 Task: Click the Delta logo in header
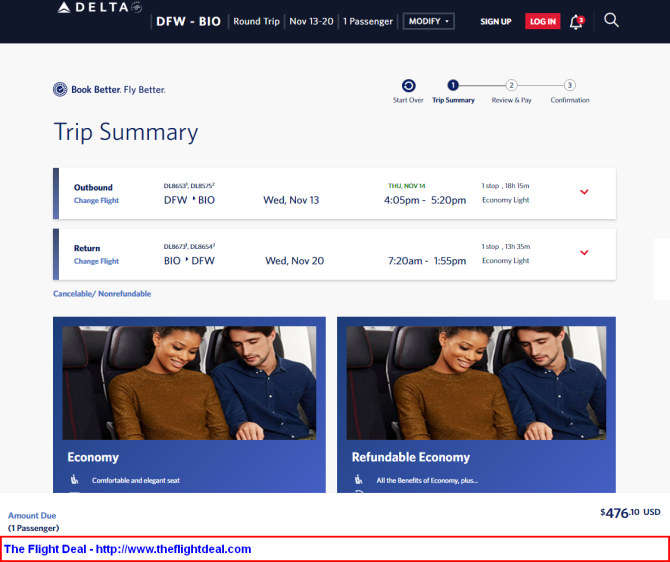[100, 7]
